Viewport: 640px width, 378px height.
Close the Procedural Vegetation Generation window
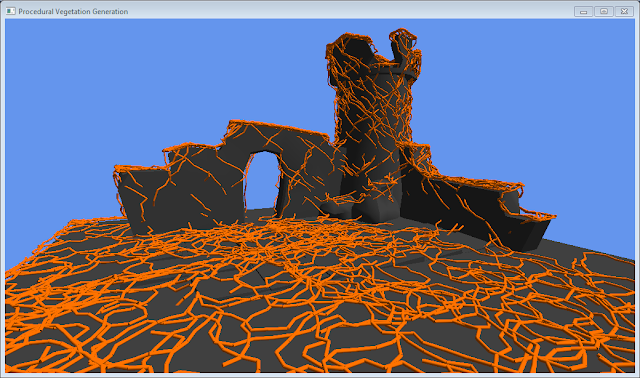pyautogui.click(x=624, y=11)
